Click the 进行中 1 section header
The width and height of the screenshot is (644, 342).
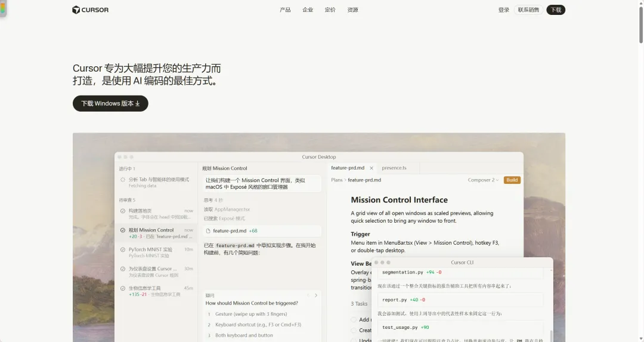pyautogui.click(x=127, y=168)
